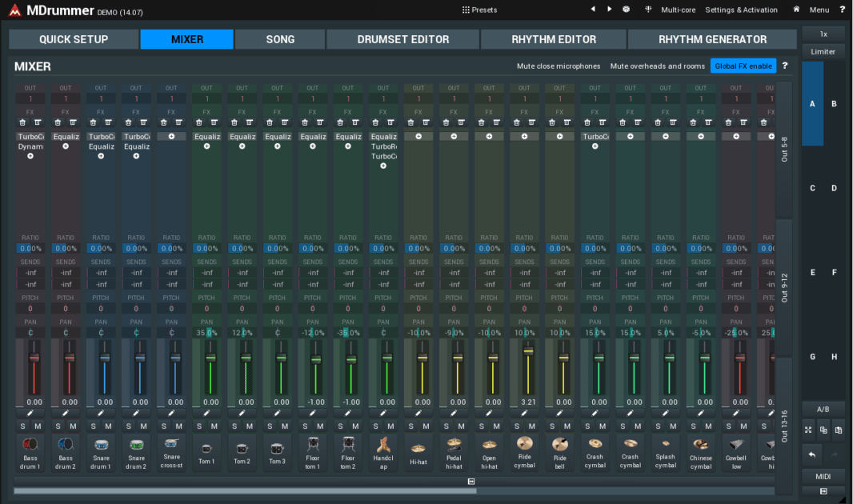This screenshot has width=853, height=504.
Task: Click the Bass drum 1 instrument icon
Action: [30, 445]
